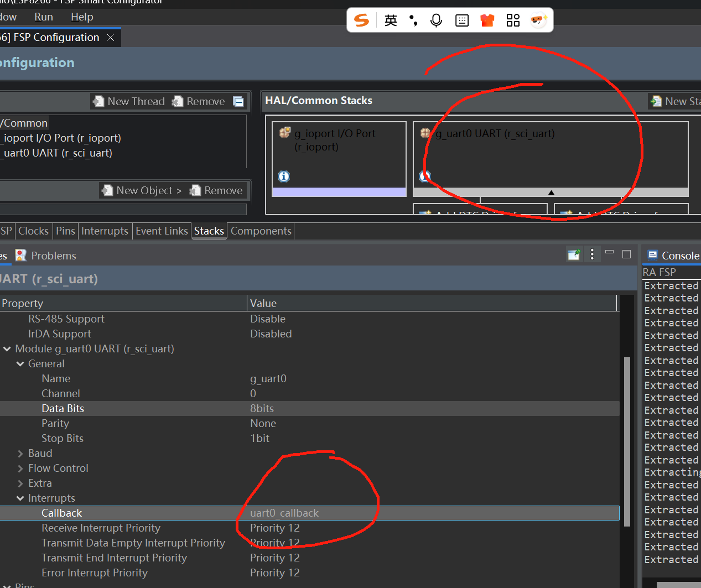The width and height of the screenshot is (701, 588).
Task: Click the info icon on g_ioport block
Action: (284, 176)
